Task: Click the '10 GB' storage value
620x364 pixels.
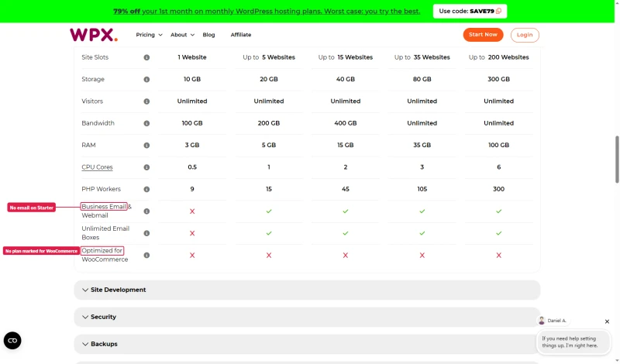Action: [x=192, y=80]
